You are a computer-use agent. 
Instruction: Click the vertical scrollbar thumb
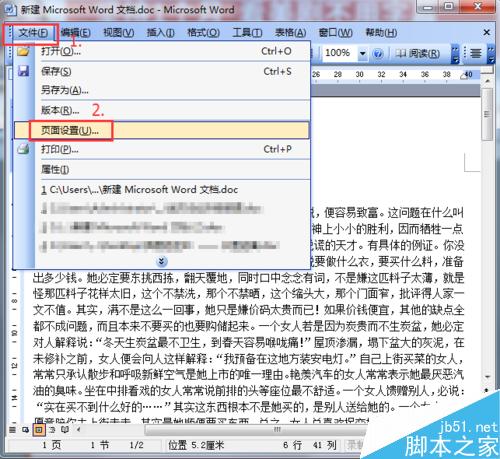[487, 114]
